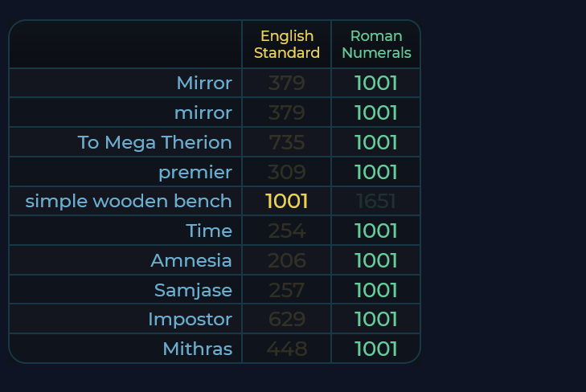Click Roman Numerals 1001 for Time
Viewport: 586px width, 392px height.
pos(376,231)
